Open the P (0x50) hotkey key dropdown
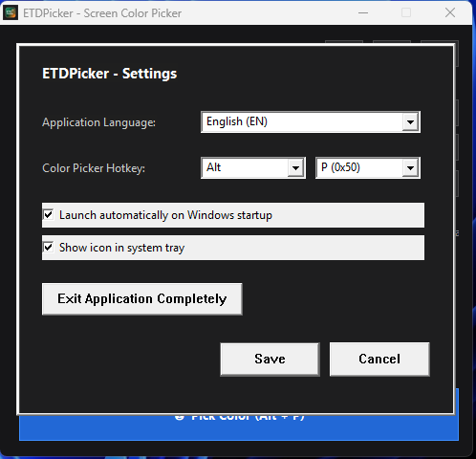 [x=368, y=167]
